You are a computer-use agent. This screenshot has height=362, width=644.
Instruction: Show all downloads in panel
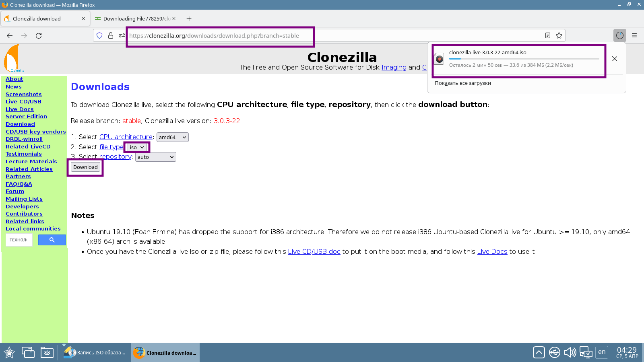pos(463,83)
